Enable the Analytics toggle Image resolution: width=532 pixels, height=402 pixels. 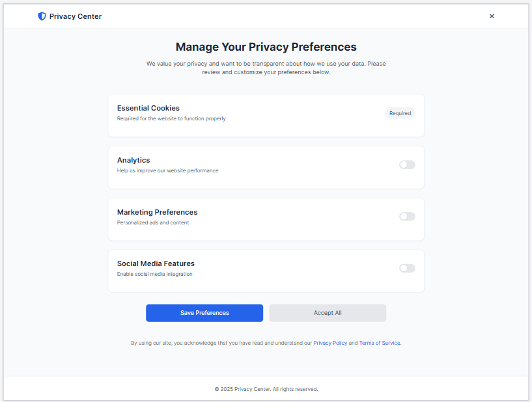[x=407, y=165]
